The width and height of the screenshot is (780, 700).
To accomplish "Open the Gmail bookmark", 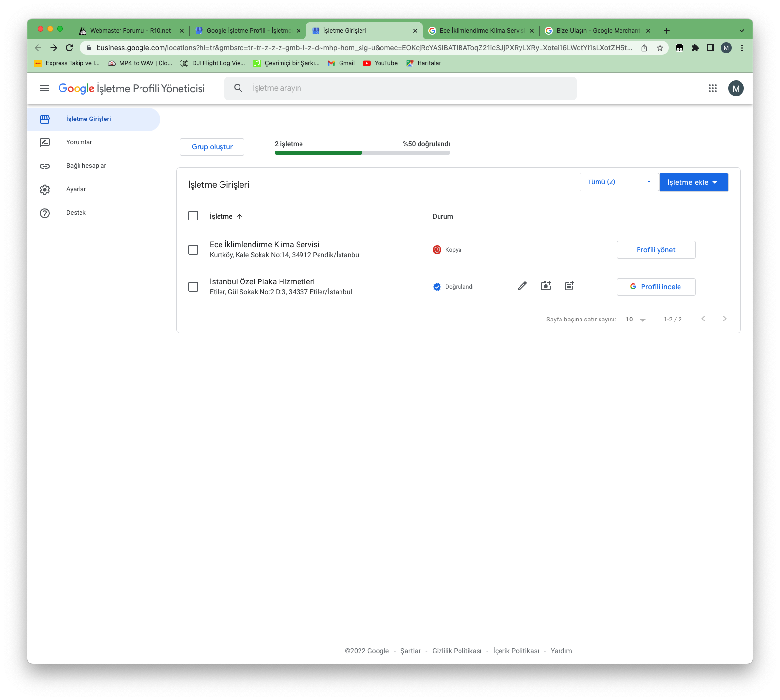I will (x=341, y=63).
